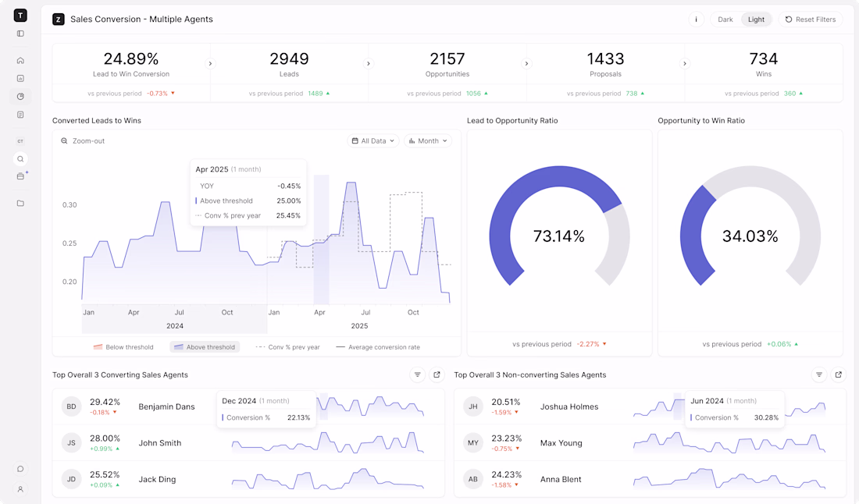Toggle the Above threshold legend series
859x504 pixels.
coord(205,347)
